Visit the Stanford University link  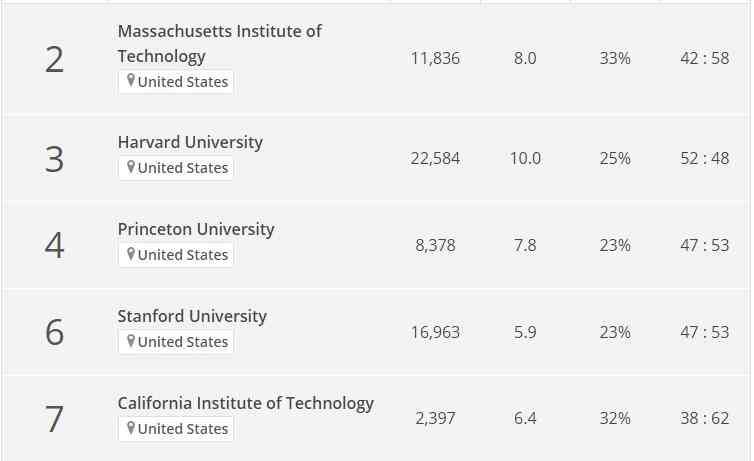[x=192, y=316]
